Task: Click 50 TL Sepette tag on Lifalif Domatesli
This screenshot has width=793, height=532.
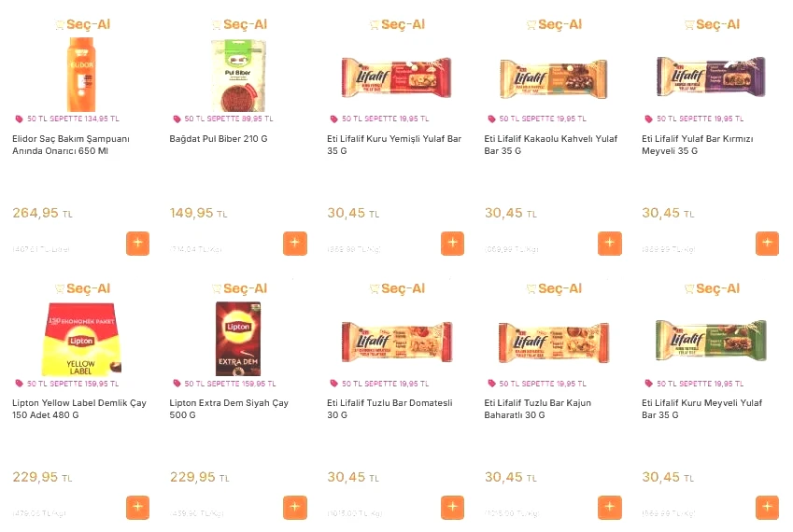Action: click(380, 384)
